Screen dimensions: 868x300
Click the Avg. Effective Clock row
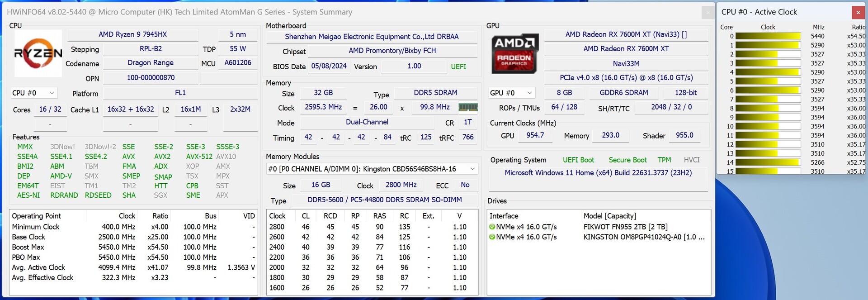point(134,277)
